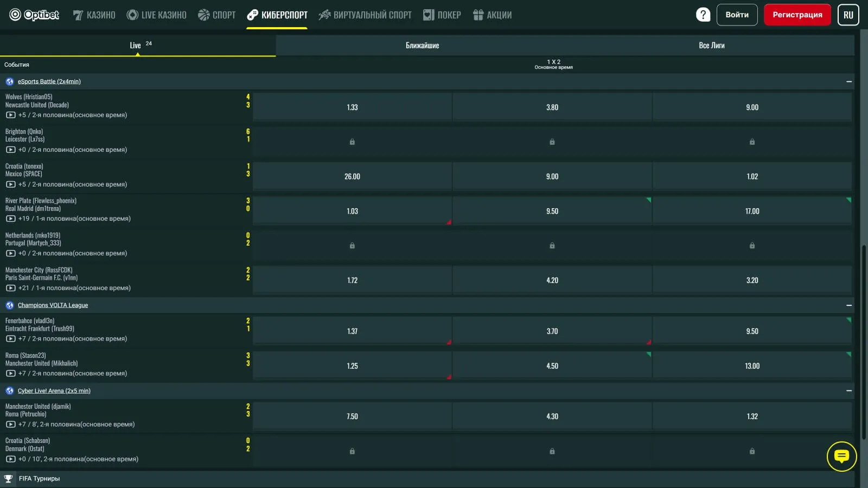
Task: Collapse the eSports Battle (2x4min) section
Action: (848, 81)
